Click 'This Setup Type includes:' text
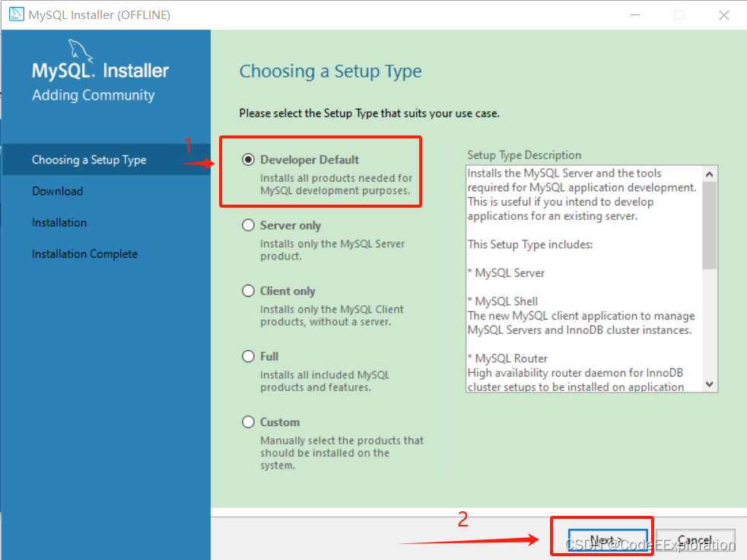The width and height of the screenshot is (747, 560). click(529, 244)
